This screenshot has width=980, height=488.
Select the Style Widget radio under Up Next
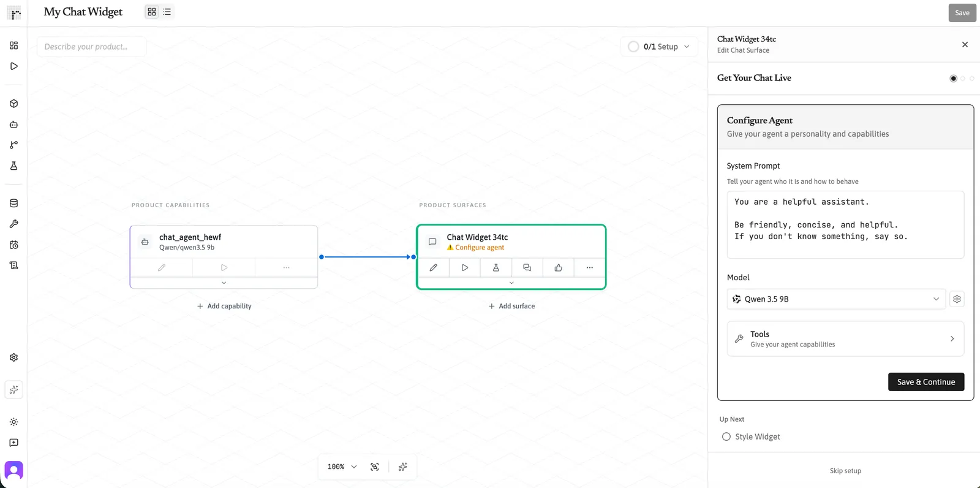pyautogui.click(x=726, y=437)
